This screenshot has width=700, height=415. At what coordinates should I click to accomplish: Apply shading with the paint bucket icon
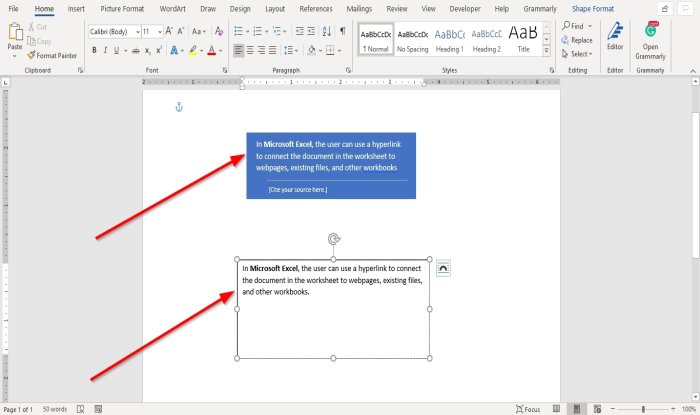312,50
